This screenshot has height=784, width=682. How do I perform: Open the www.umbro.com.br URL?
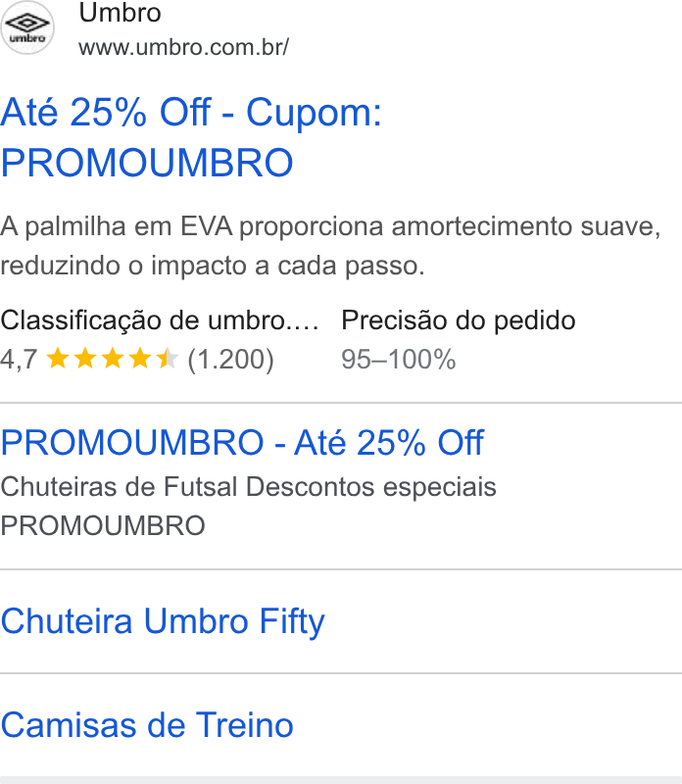[x=183, y=47]
